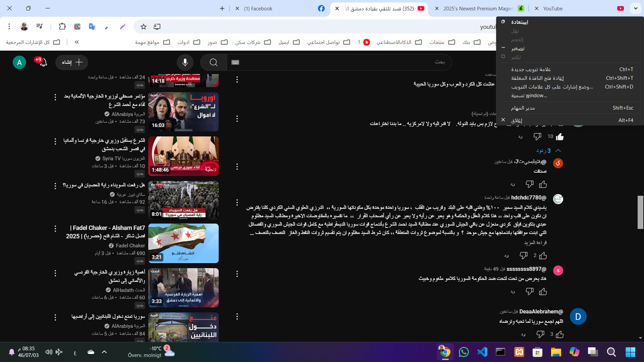Like the comment by DeaaAlebrahem
This screenshot has height=362, width=644.
(x=560, y=334)
